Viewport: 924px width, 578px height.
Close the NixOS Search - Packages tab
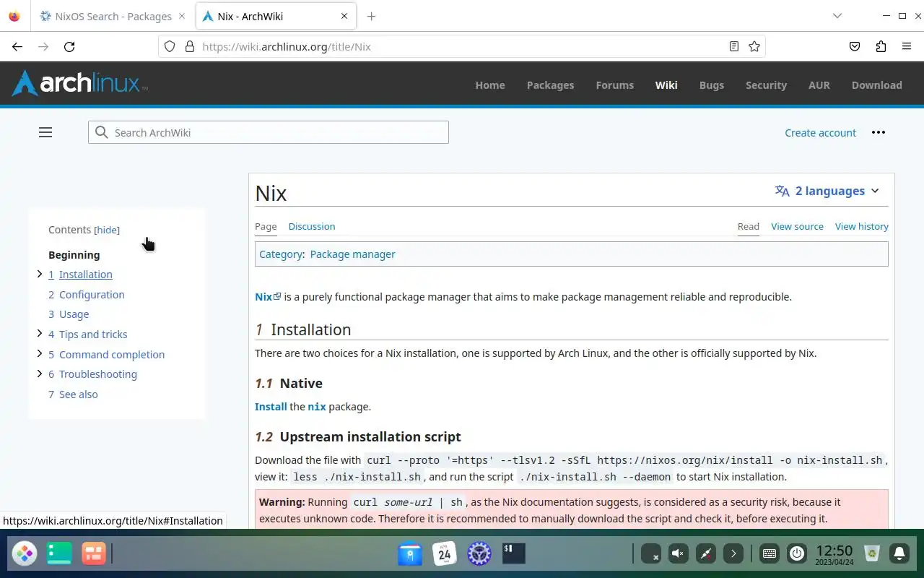coord(182,16)
